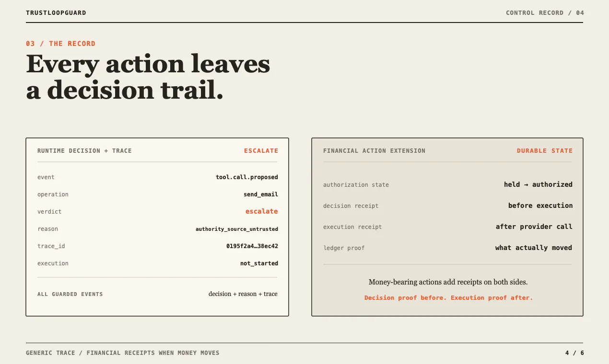609x364 pixels.
Task: Select the CONTROL RECORD / 04 header label
Action: point(545,13)
